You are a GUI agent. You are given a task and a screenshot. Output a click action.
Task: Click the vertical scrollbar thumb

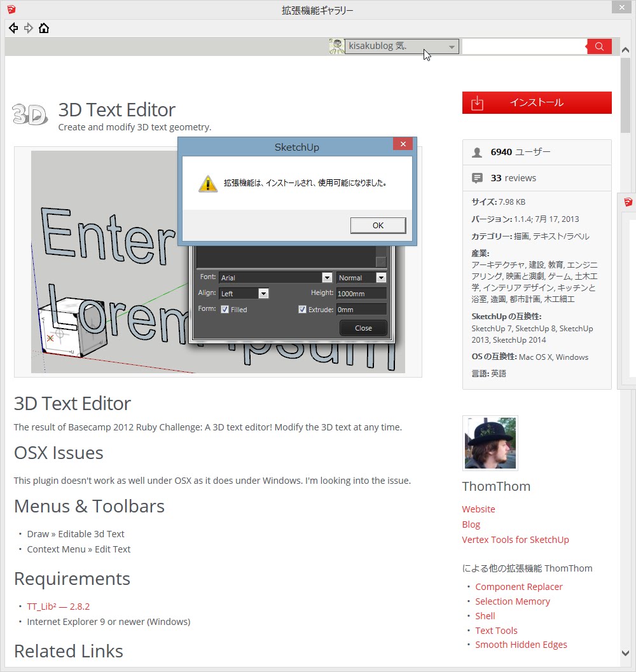point(625,95)
